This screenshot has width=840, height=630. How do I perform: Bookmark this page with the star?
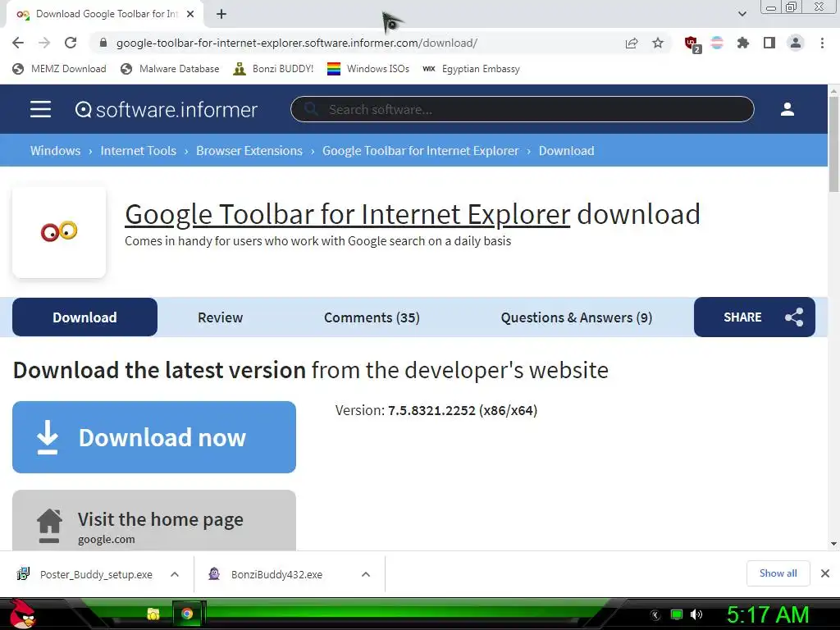click(658, 43)
